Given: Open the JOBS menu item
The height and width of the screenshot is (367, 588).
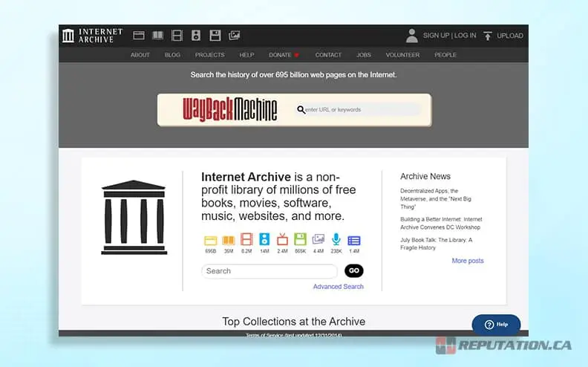Looking at the screenshot, I should (x=364, y=55).
